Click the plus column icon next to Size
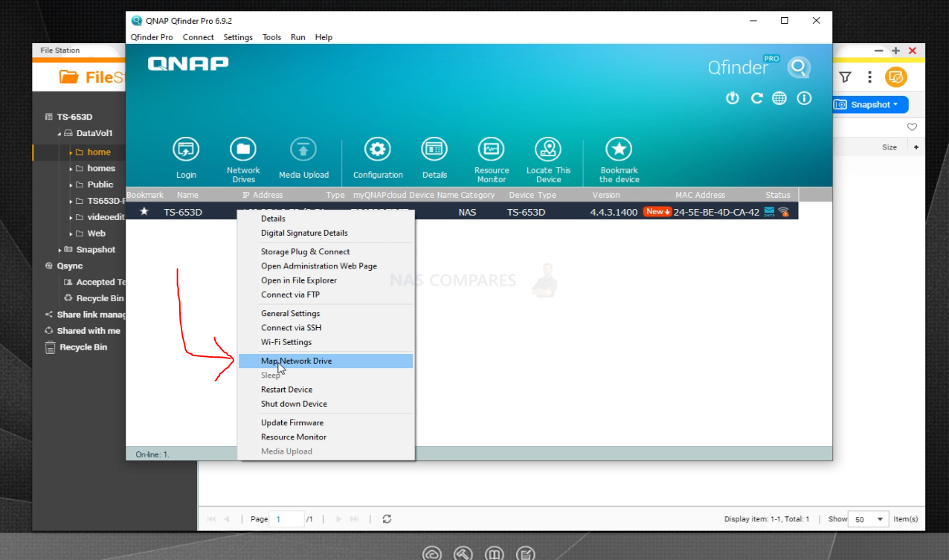This screenshot has height=560, width=949. click(x=916, y=147)
